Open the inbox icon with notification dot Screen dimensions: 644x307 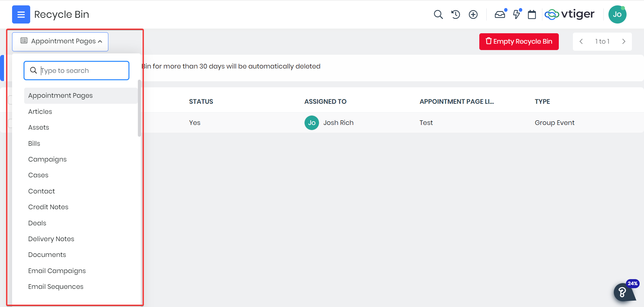[x=500, y=14]
